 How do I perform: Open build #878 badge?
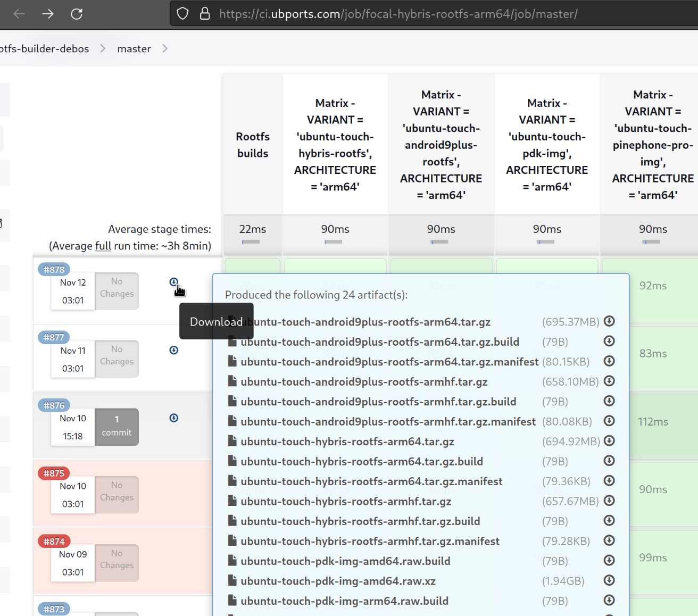(54, 270)
